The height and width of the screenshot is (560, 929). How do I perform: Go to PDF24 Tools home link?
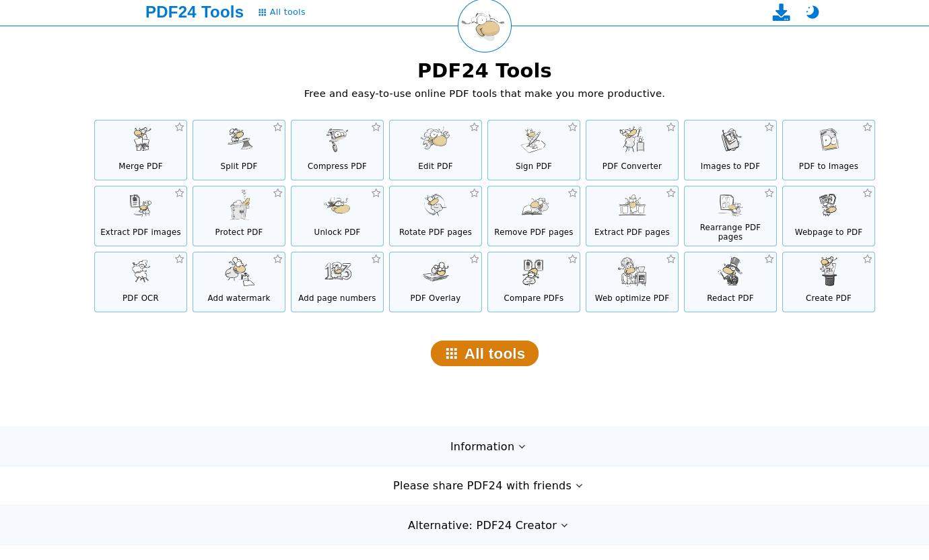[x=195, y=12]
